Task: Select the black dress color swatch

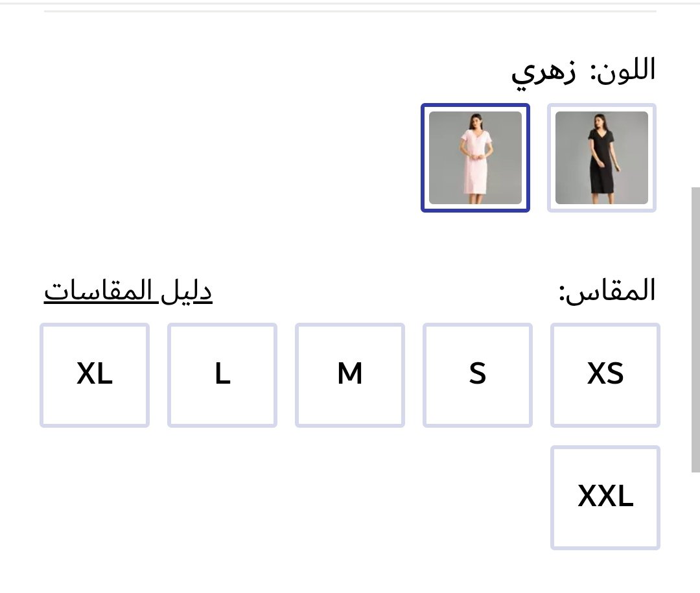Action: click(601, 157)
